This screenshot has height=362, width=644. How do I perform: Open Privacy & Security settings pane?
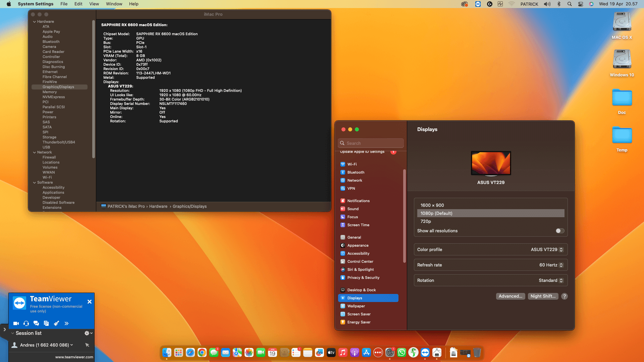pyautogui.click(x=368, y=278)
